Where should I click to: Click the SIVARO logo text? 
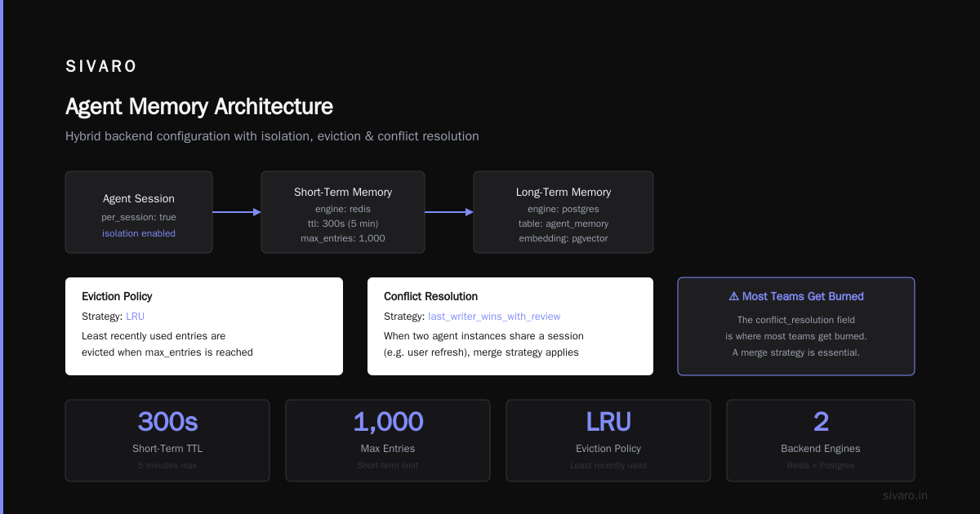[101, 67]
